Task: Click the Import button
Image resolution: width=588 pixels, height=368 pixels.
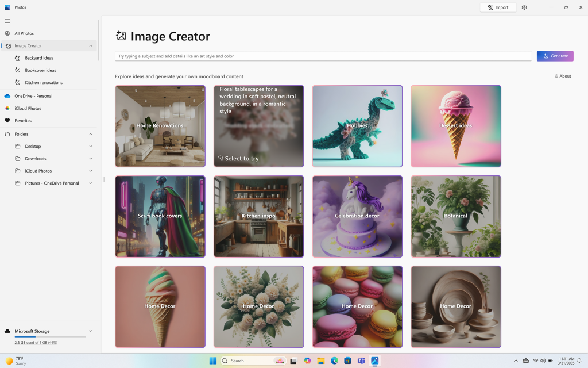Action: click(x=497, y=7)
